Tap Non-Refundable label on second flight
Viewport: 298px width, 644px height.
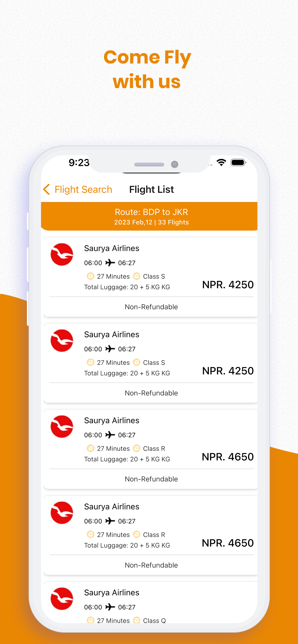[x=151, y=393]
